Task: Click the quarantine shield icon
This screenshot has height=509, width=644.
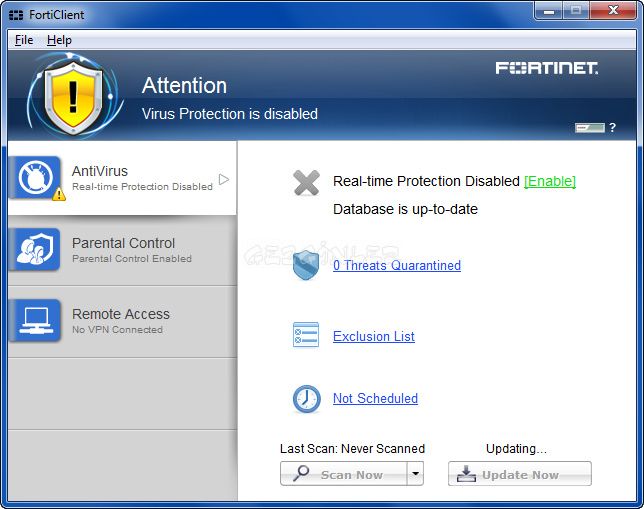Action: pyautogui.click(x=306, y=265)
